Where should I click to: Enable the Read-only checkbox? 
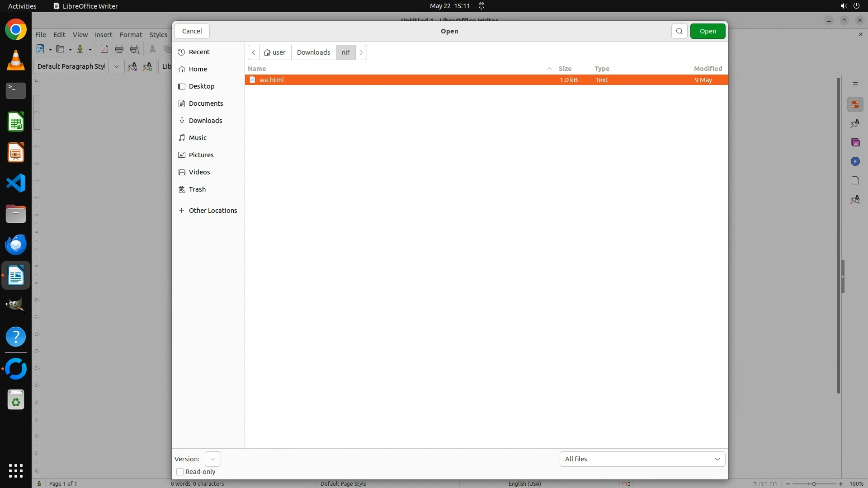(180, 472)
